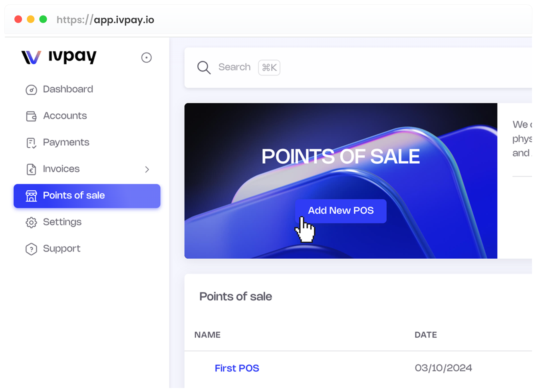The height and width of the screenshot is (392, 538).
Task: Click the Dashboard gauge icon
Action: pyautogui.click(x=31, y=90)
